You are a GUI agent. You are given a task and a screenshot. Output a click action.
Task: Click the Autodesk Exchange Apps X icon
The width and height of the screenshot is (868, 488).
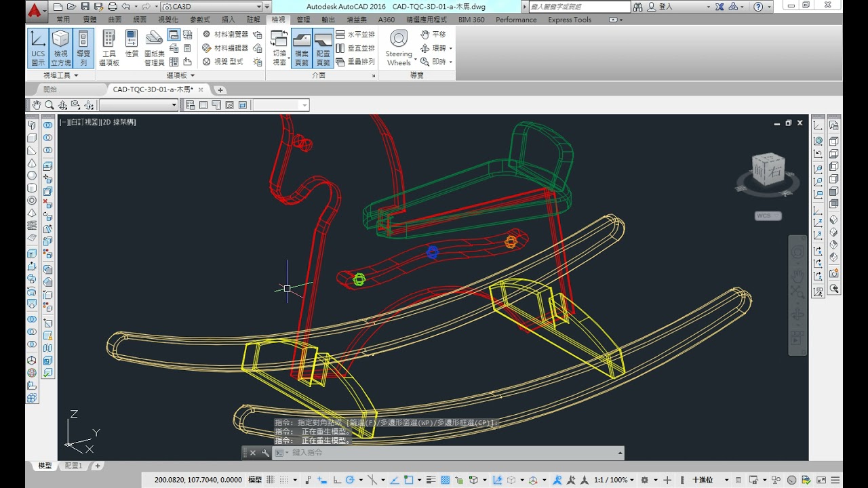(720, 7)
